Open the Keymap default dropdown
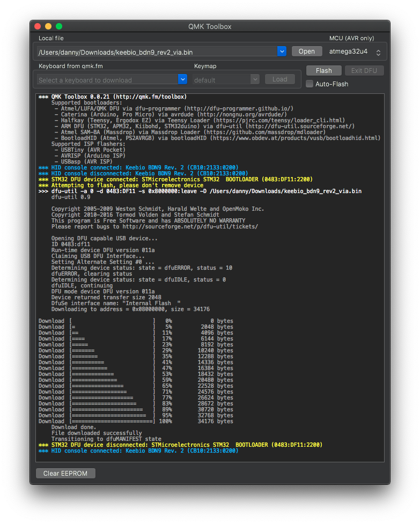Screen dimensions: 420x524 point(226,79)
